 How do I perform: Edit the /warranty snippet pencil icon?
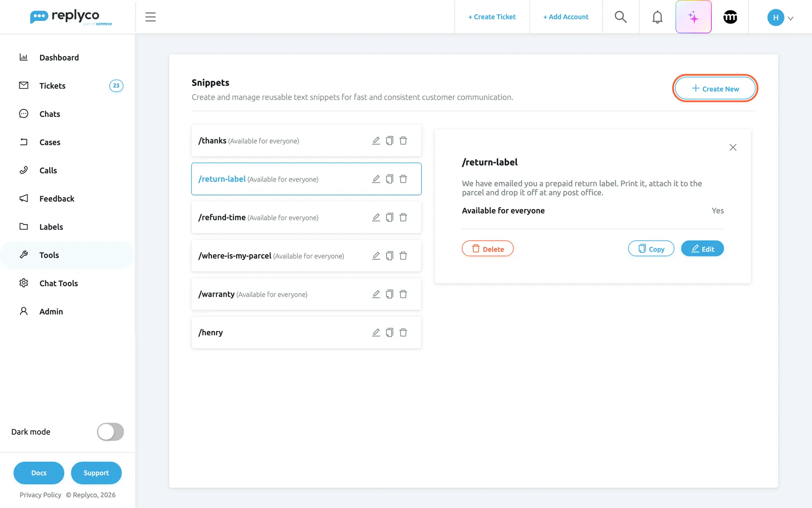click(376, 294)
